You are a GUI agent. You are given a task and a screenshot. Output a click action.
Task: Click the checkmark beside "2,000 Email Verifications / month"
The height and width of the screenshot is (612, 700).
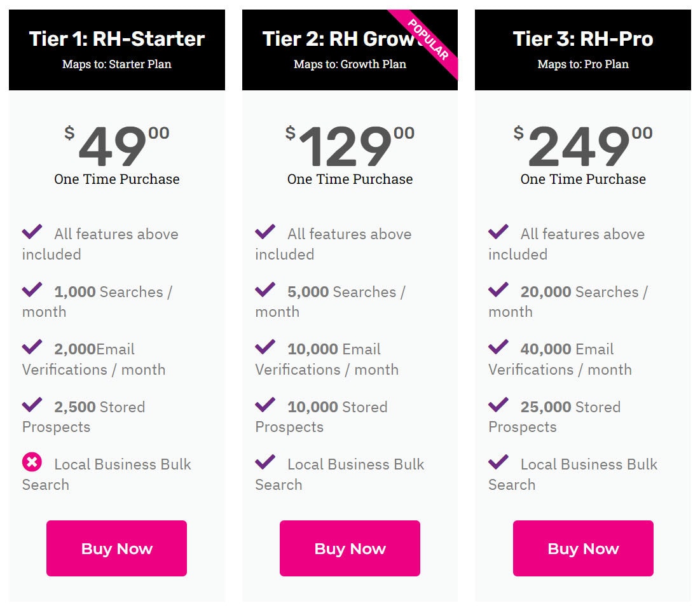32,347
